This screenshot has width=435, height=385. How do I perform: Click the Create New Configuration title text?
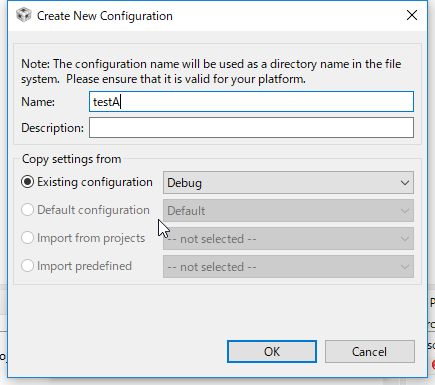click(x=105, y=16)
